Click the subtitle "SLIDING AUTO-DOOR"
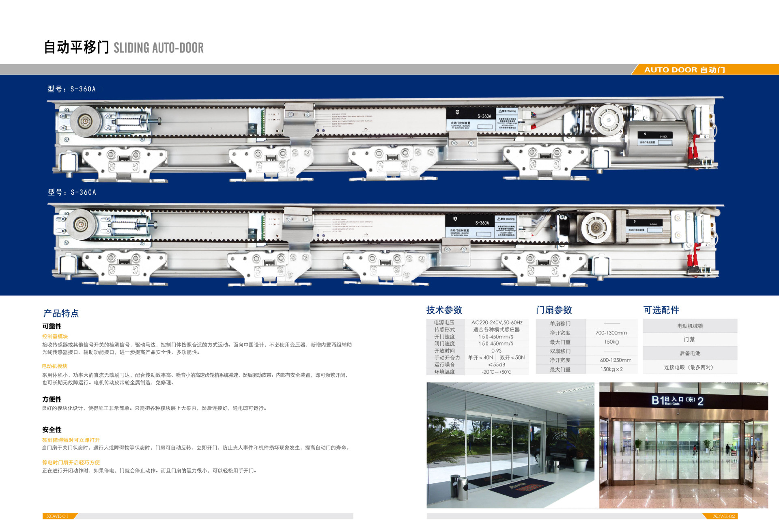The width and height of the screenshot is (779, 532). (159, 48)
